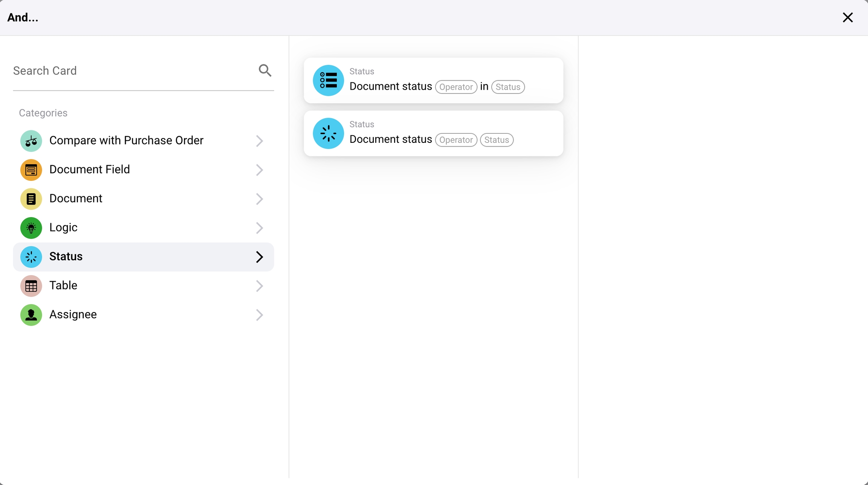Click the pink Table grid icon
Screen dimensions: 868x485
31,286
